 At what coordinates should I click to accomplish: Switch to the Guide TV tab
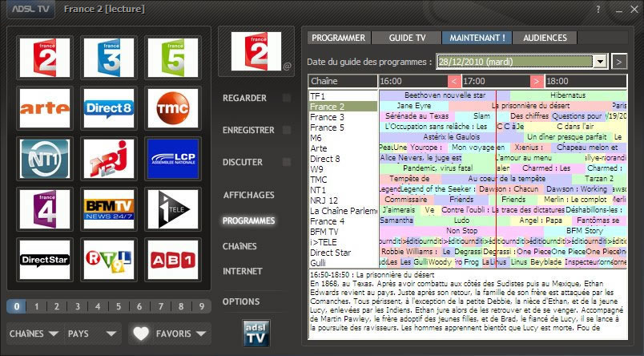point(407,38)
